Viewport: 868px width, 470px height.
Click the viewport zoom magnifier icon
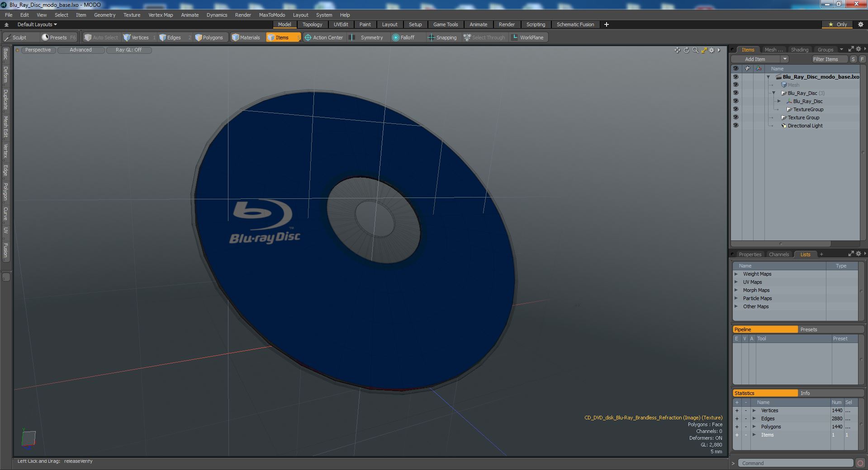(x=695, y=50)
